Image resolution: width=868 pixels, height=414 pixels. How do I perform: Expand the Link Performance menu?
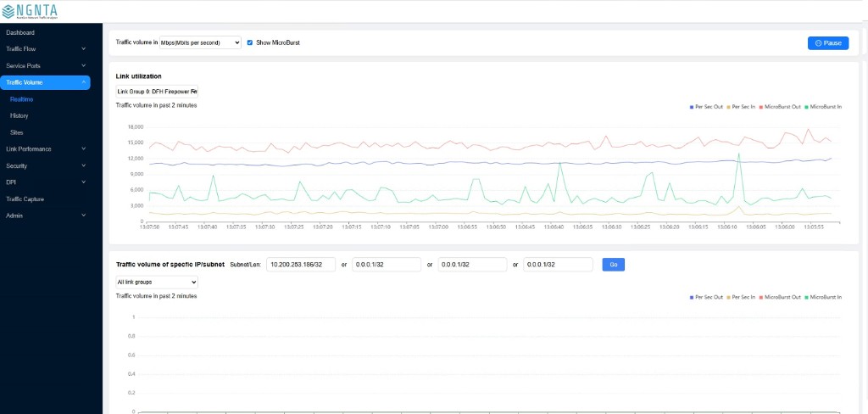(46, 149)
